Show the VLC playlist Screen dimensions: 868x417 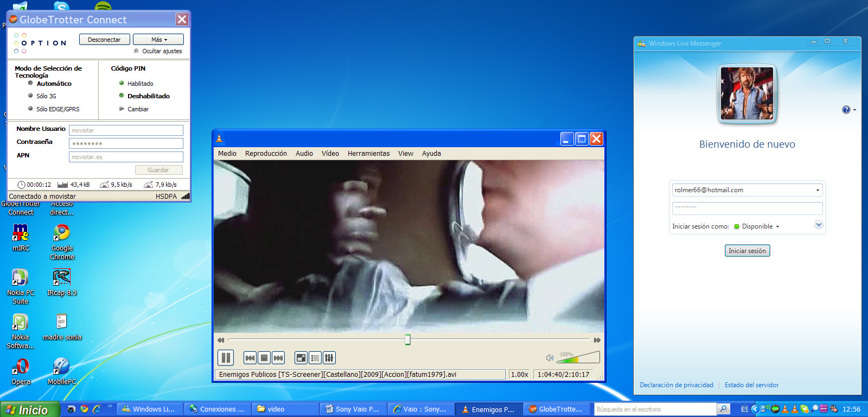tap(315, 358)
